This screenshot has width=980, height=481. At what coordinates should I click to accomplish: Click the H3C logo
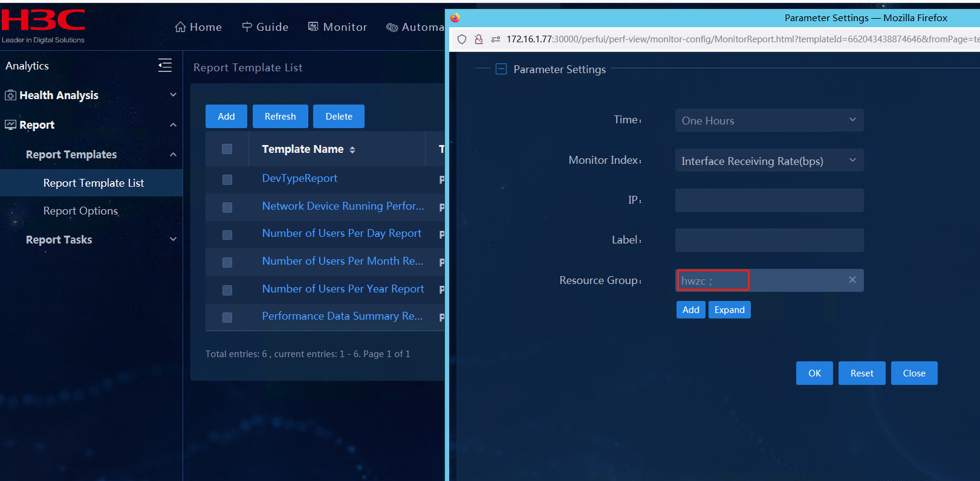[x=43, y=26]
